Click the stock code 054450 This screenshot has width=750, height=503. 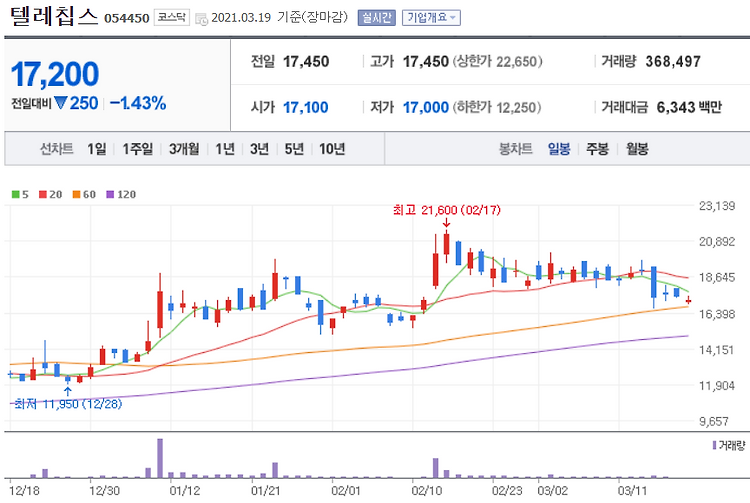[127, 19]
